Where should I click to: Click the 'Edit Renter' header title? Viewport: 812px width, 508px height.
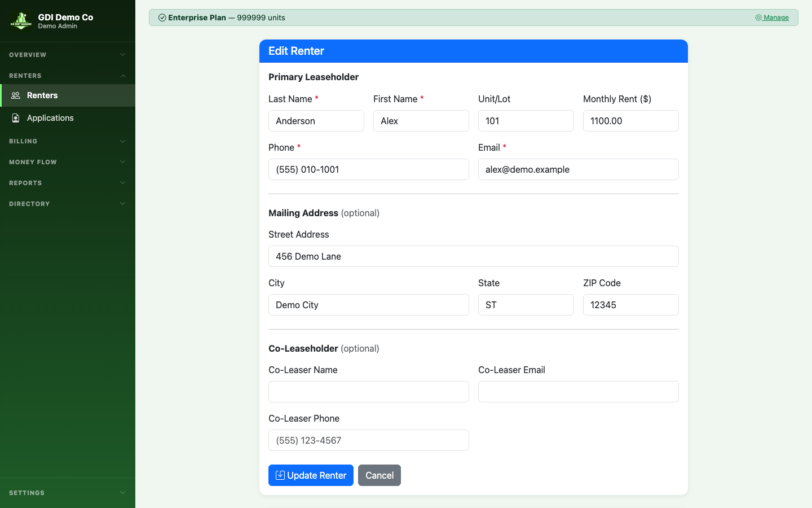(296, 51)
